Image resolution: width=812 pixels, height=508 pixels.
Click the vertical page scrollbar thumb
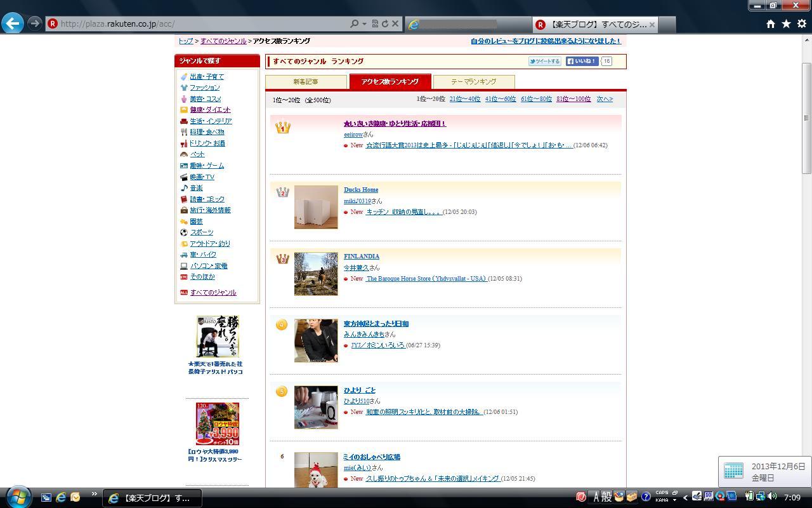pos(807,117)
